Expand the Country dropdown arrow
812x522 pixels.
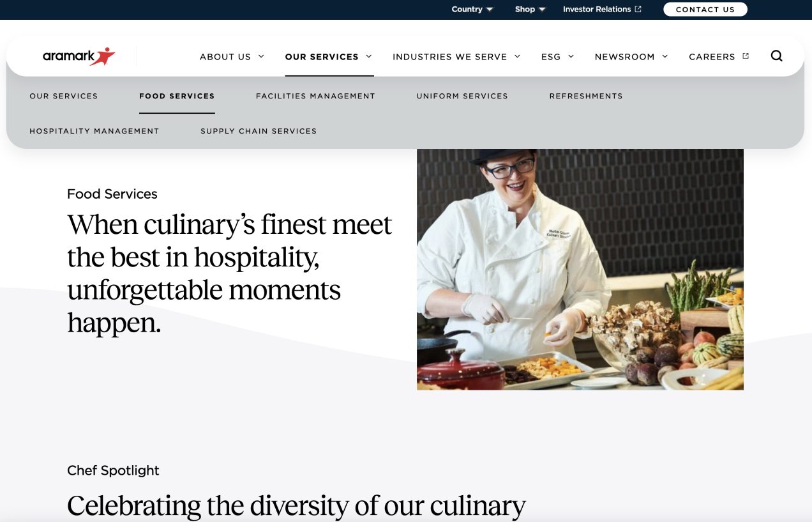pyautogui.click(x=490, y=10)
